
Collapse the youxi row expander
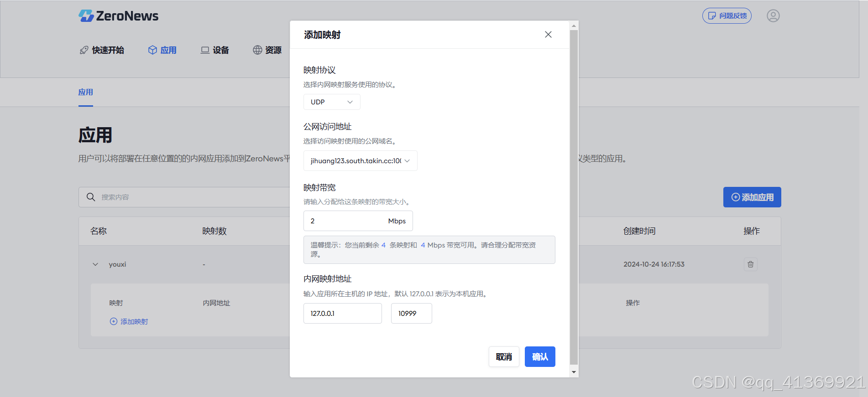(95, 264)
